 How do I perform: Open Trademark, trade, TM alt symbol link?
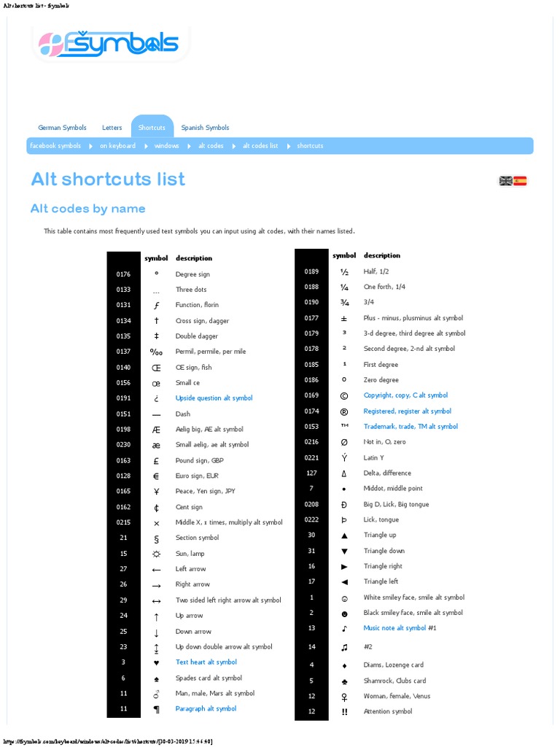(411, 427)
